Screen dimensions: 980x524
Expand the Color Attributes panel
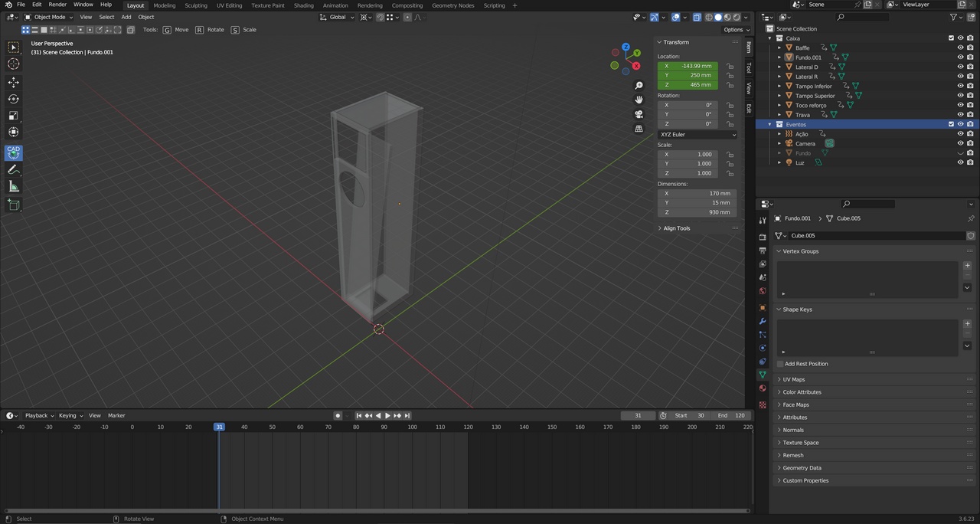(x=802, y=392)
